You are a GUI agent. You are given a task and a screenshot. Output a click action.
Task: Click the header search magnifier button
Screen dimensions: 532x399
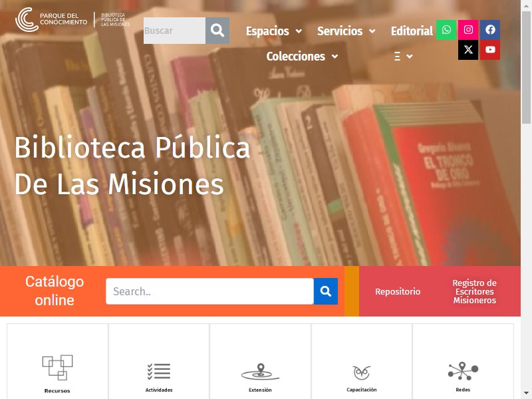[x=217, y=31]
